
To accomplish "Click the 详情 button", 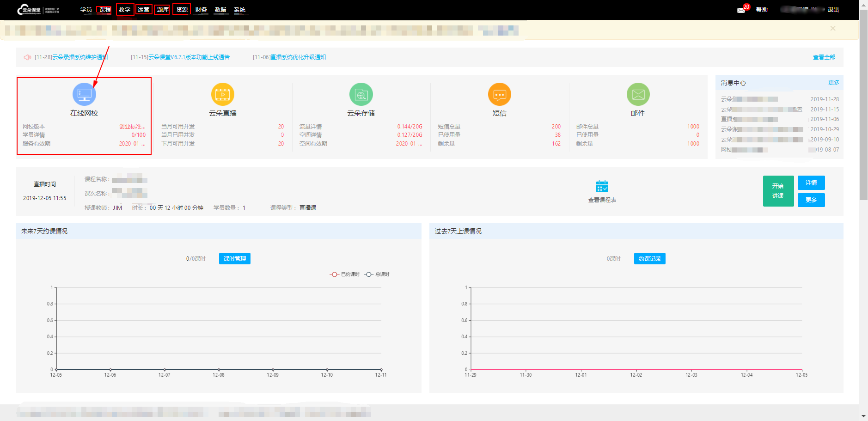I will pyautogui.click(x=811, y=183).
